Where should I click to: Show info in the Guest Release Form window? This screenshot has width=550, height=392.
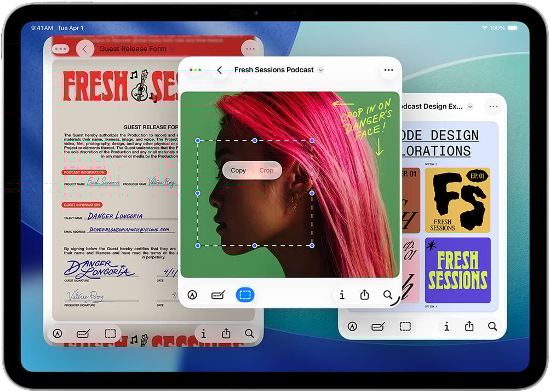tap(203, 333)
